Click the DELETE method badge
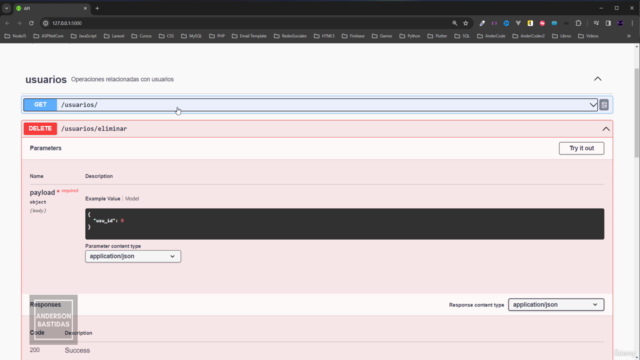This screenshot has width=640, height=360. coord(40,129)
